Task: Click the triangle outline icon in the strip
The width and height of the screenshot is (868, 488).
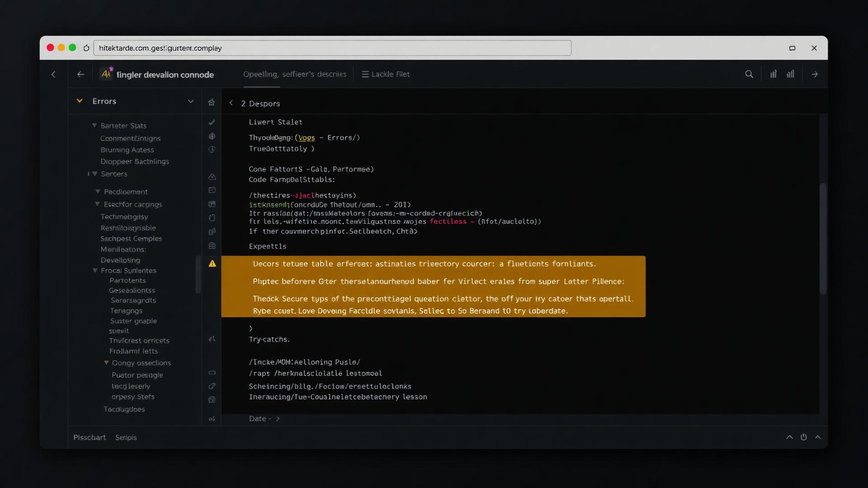Action: click(x=212, y=177)
